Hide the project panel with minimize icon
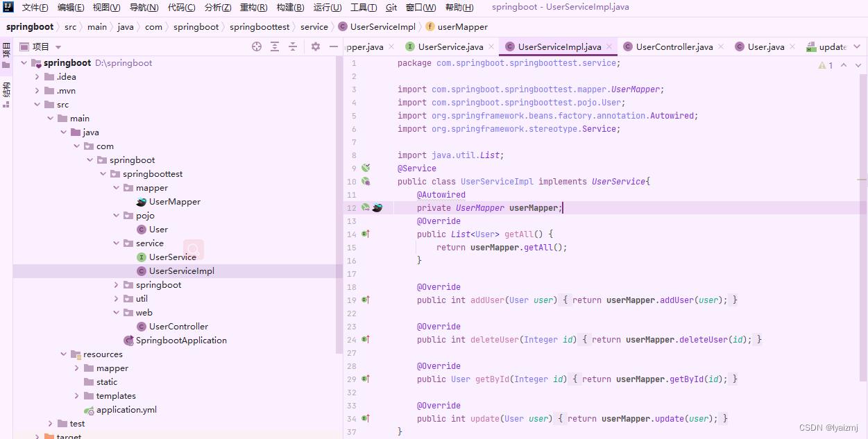868x439 pixels. coord(333,46)
